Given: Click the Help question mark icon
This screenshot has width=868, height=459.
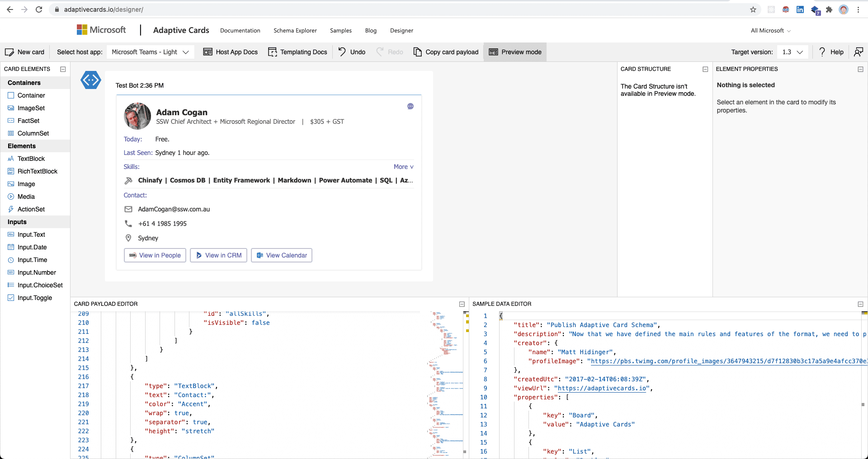Looking at the screenshot, I should (822, 52).
